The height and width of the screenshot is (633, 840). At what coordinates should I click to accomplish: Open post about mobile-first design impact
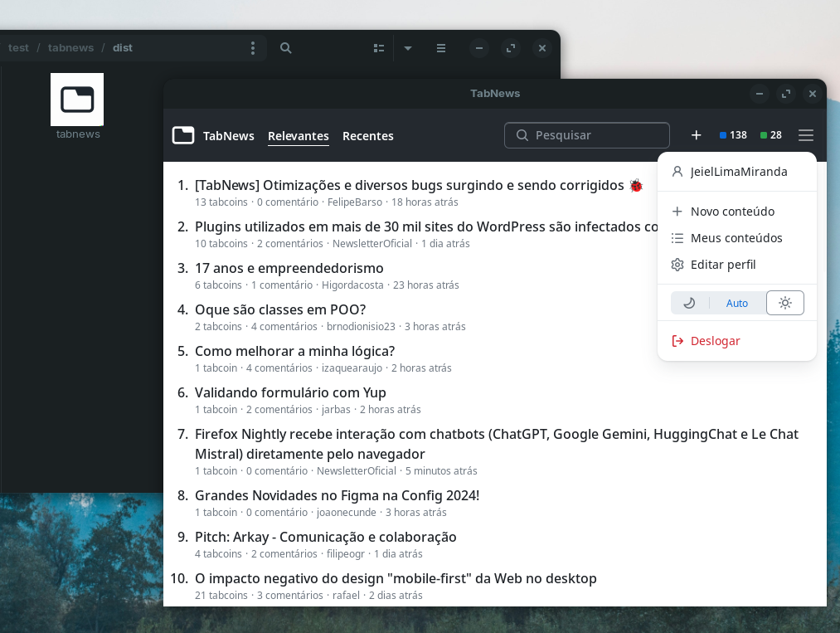396,578
